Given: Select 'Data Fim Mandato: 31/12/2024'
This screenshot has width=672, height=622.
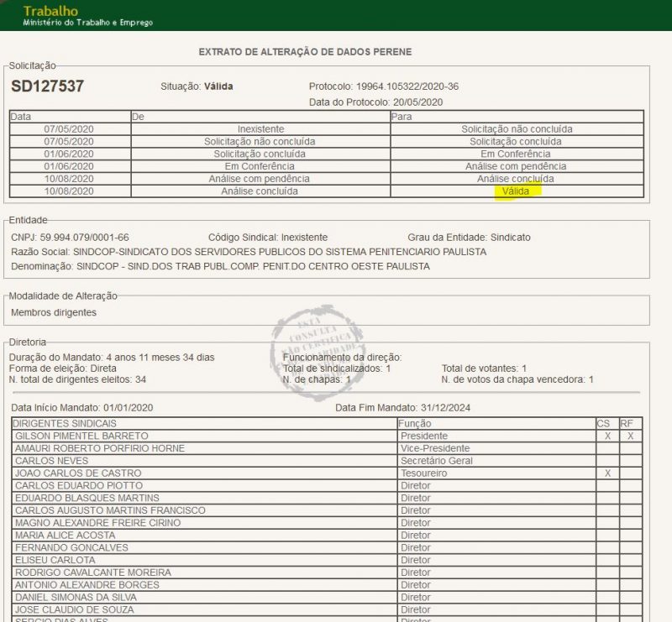Looking at the screenshot, I should (403, 408).
